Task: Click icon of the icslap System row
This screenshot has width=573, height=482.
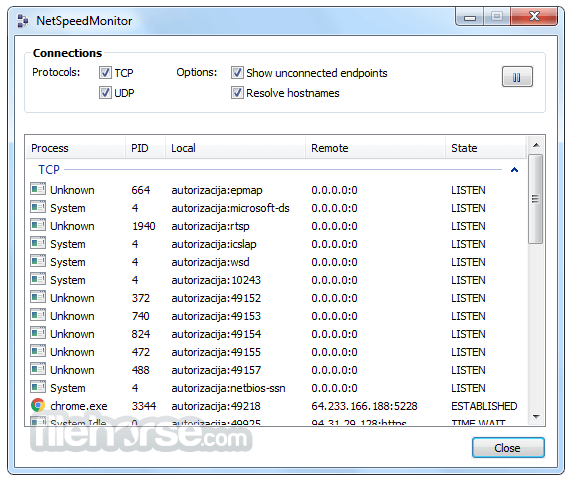Action: click(x=38, y=243)
